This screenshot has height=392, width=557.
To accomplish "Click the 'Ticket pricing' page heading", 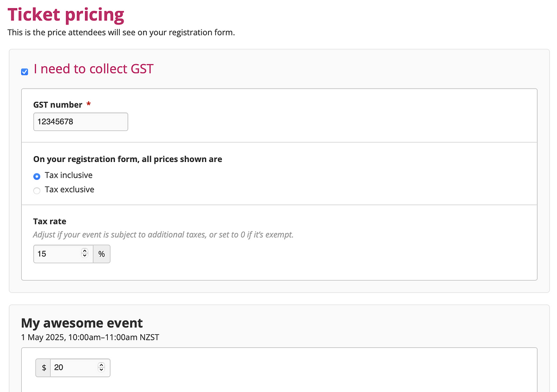I will pyautogui.click(x=66, y=14).
